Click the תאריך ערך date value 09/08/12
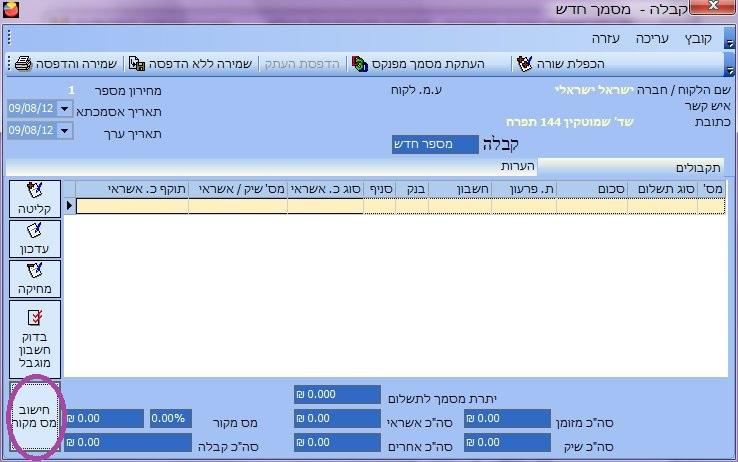The image size is (738, 462). (x=31, y=130)
